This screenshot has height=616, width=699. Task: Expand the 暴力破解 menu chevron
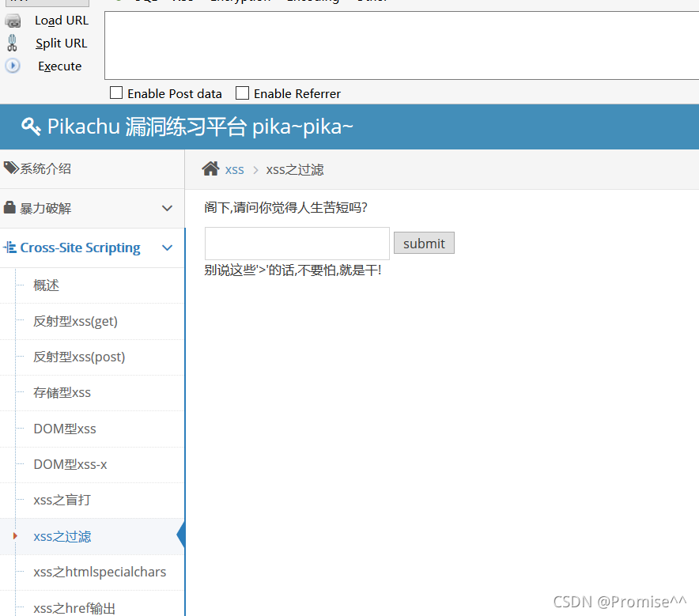tap(167, 208)
